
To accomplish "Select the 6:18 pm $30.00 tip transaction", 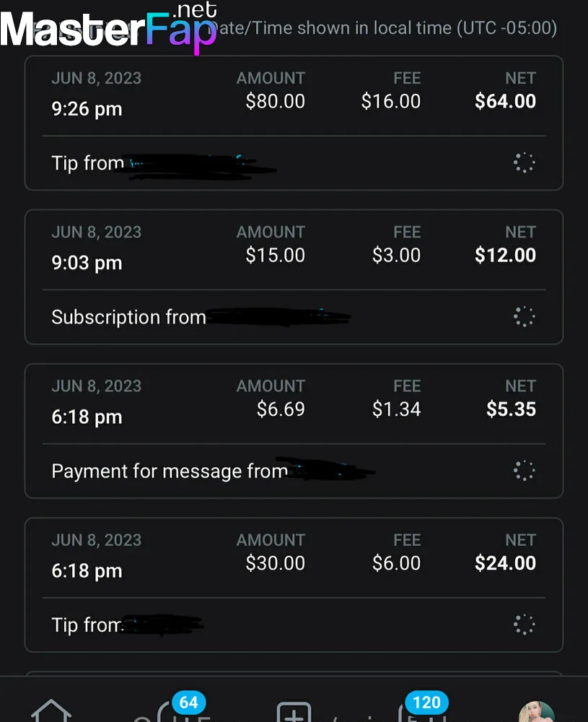I will coord(294,585).
